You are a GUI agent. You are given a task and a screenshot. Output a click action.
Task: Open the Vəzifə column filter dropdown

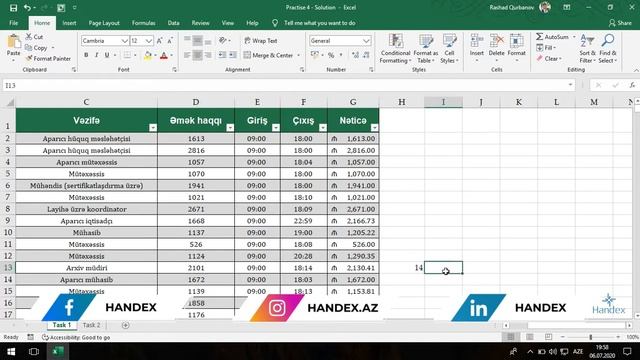pyautogui.click(x=153, y=128)
